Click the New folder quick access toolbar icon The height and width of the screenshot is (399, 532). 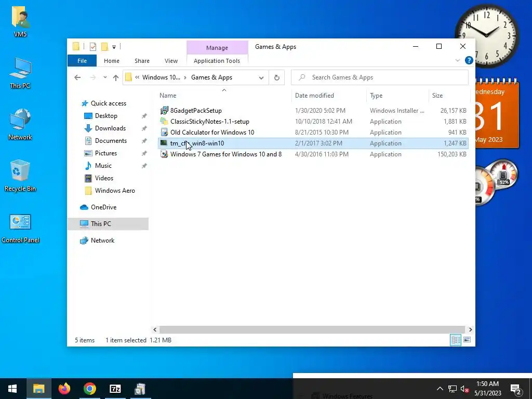105,47
